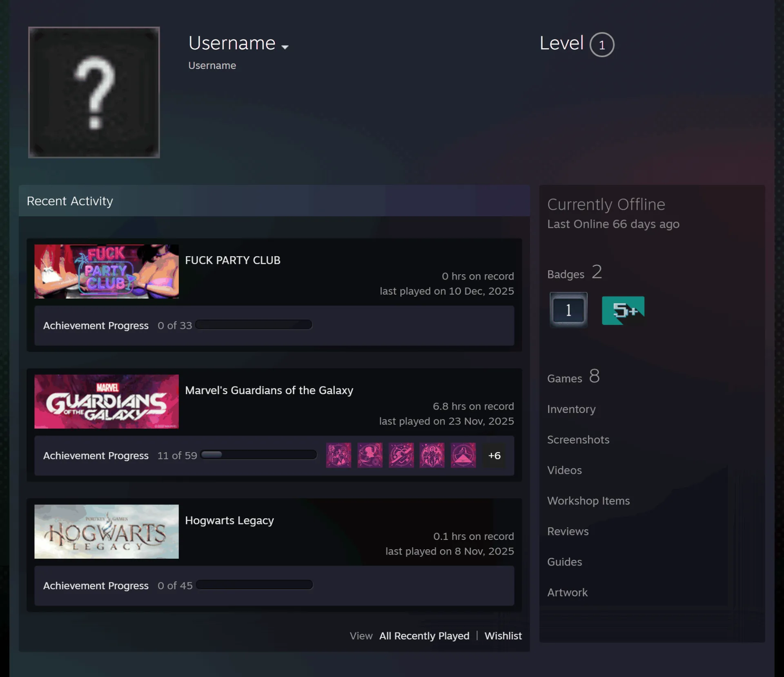Click Marvel's Guardians of the Galaxy title
Screen dimensions: 784x677
point(269,391)
